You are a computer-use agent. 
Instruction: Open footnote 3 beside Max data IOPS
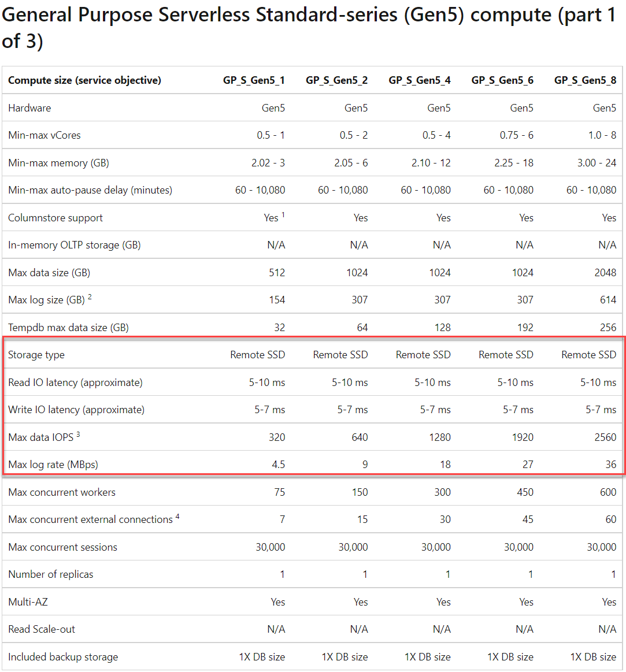(x=78, y=434)
